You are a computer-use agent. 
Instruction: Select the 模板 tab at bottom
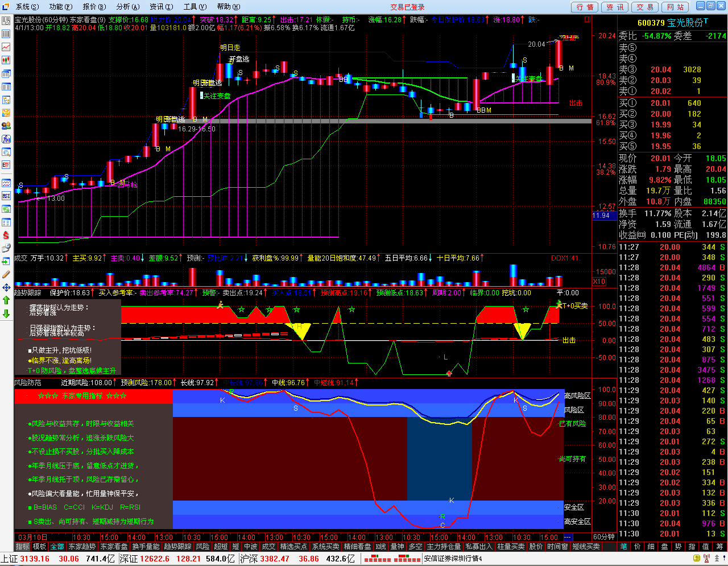pos(40,547)
